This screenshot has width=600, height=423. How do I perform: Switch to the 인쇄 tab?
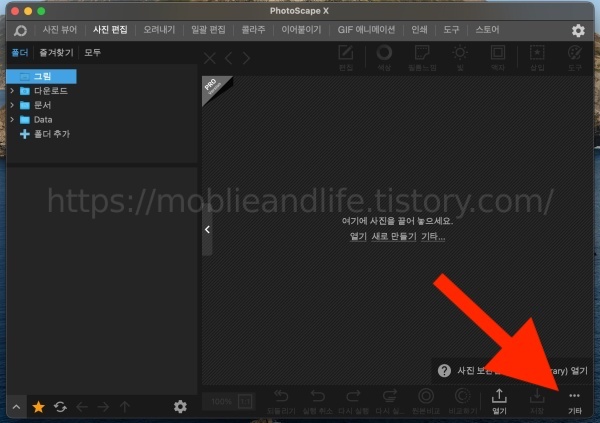(x=419, y=30)
